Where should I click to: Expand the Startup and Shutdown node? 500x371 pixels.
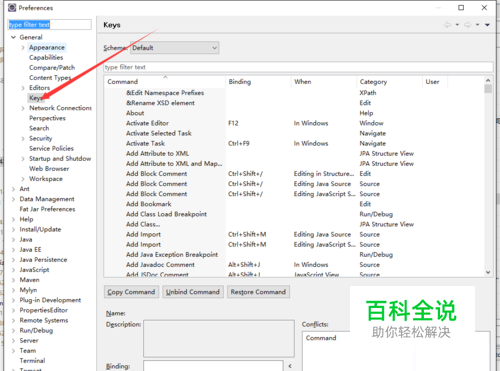23,159
